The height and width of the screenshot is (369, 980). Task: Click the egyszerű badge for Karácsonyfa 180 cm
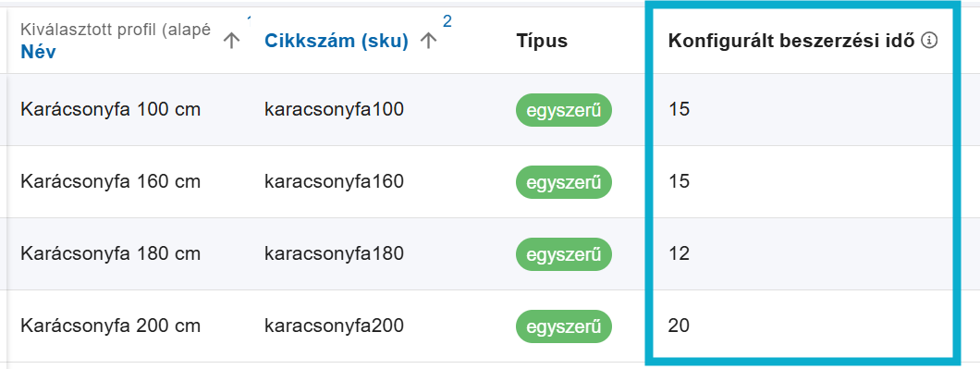tap(564, 254)
